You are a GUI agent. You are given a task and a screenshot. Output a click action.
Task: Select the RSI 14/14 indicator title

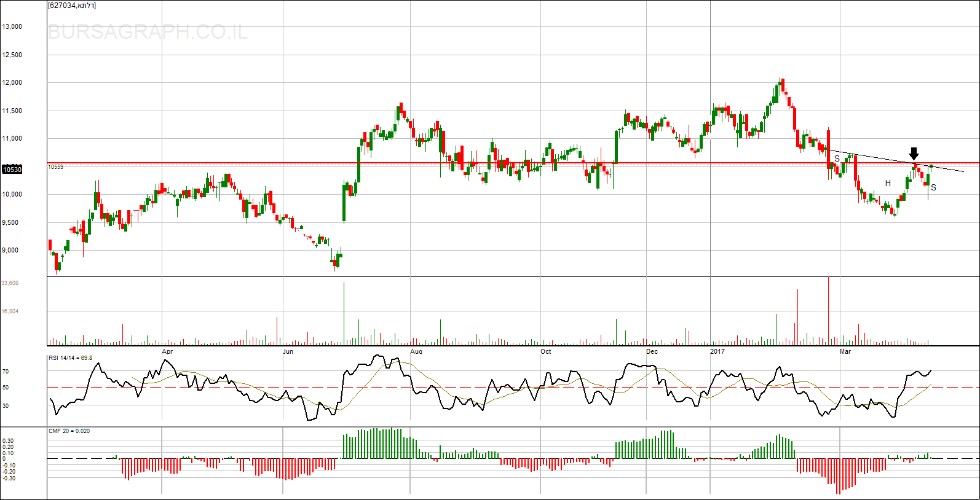[x=71, y=357]
